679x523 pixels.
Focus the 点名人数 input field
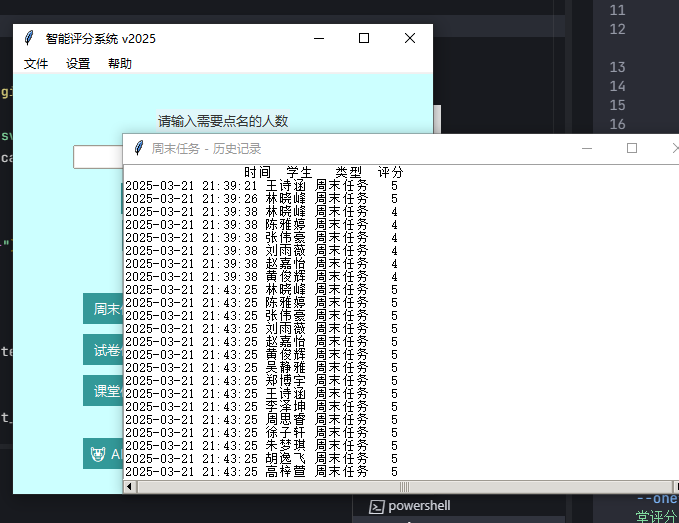(x=98, y=157)
